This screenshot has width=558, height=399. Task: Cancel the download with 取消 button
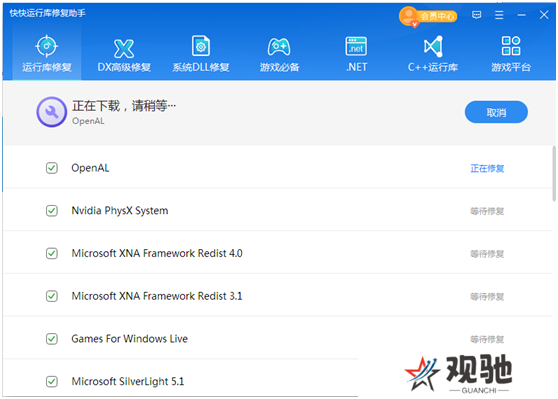click(x=496, y=112)
